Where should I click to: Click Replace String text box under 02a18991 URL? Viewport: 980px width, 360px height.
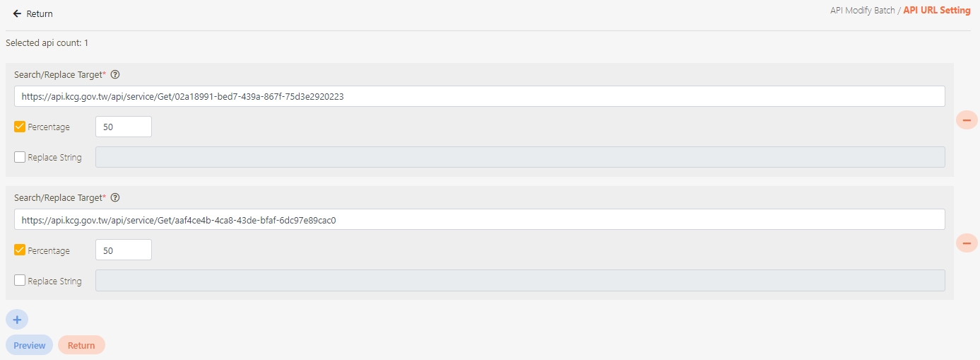(x=519, y=157)
